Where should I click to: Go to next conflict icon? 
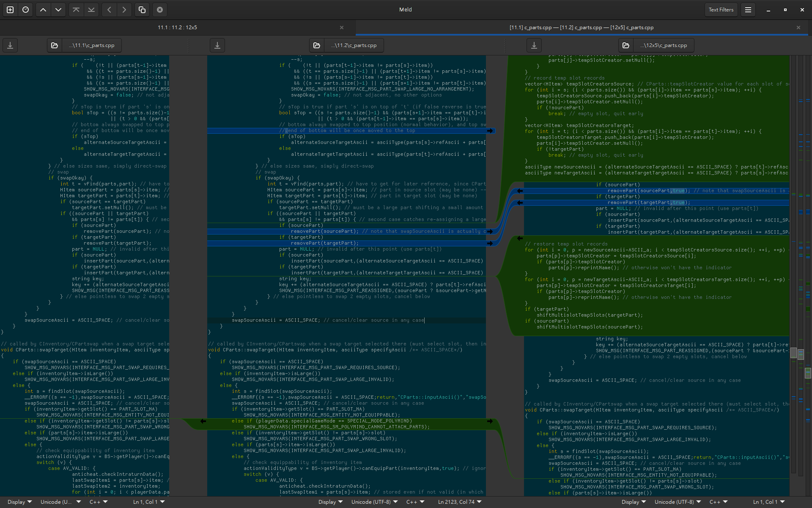(91, 9)
